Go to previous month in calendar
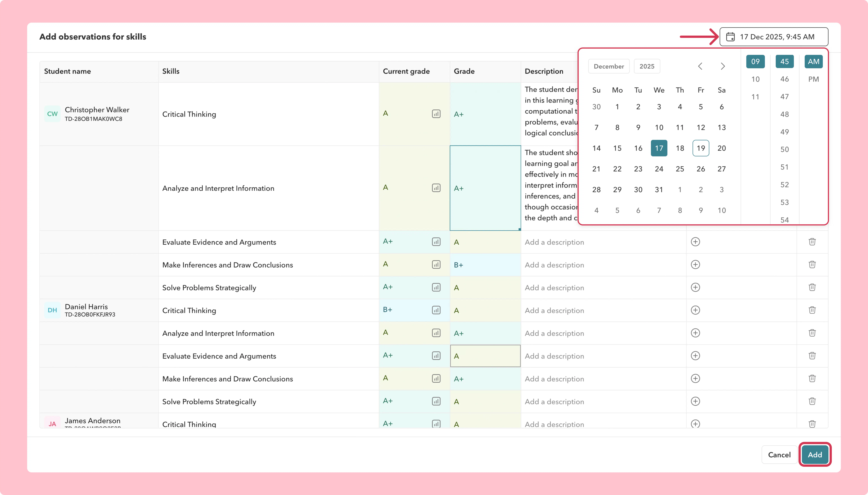Image resolution: width=868 pixels, height=495 pixels. click(x=700, y=66)
